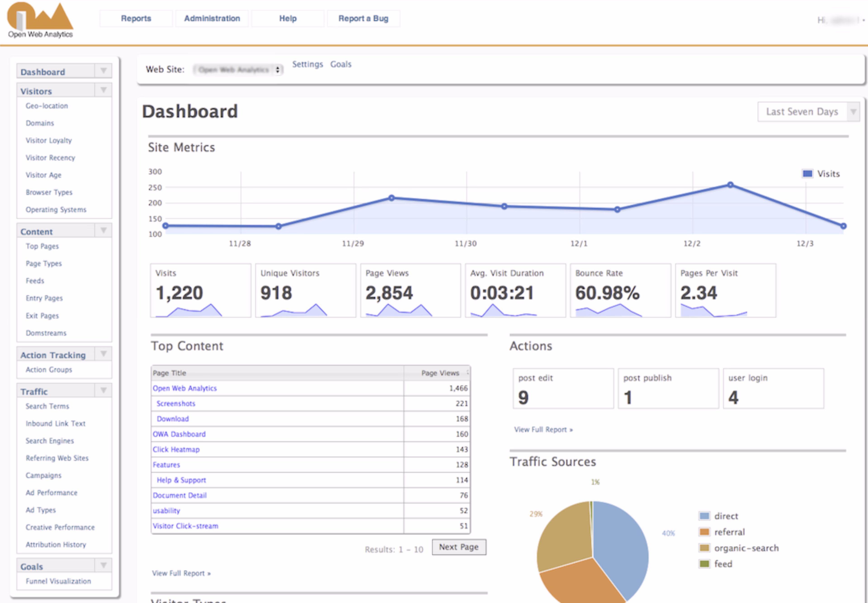The height and width of the screenshot is (603, 868).
Task: Open the Administration menu
Action: coord(212,18)
